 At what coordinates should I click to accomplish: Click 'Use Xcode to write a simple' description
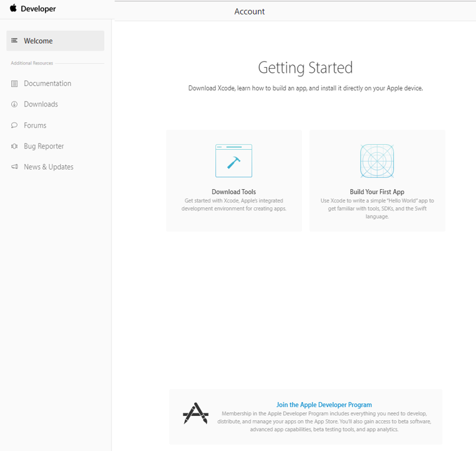point(377,209)
